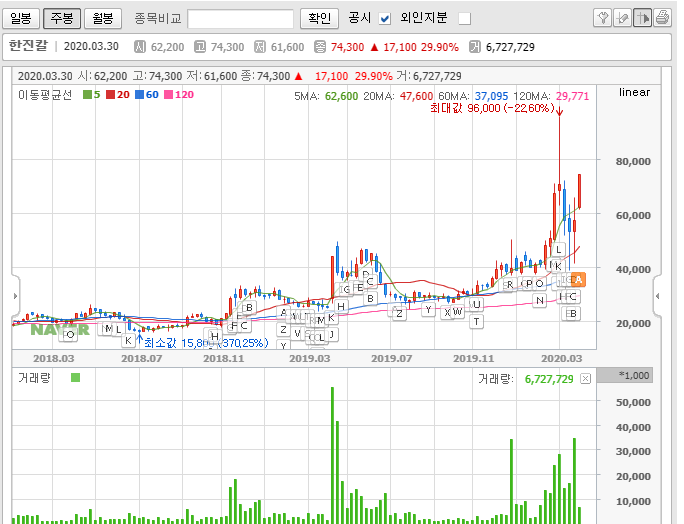Viewport: 684px width, 524px height.
Task: Expand the left side panel arrow
Action: 15,296
